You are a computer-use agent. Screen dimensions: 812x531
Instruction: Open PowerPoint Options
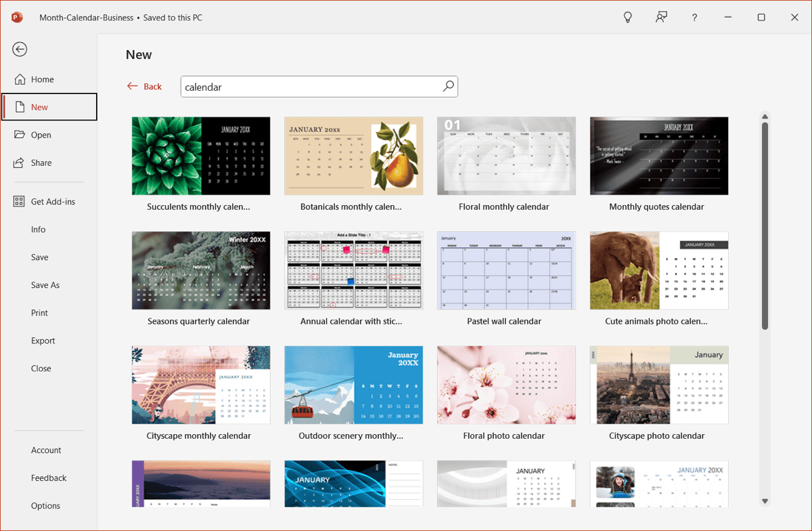[x=46, y=506]
